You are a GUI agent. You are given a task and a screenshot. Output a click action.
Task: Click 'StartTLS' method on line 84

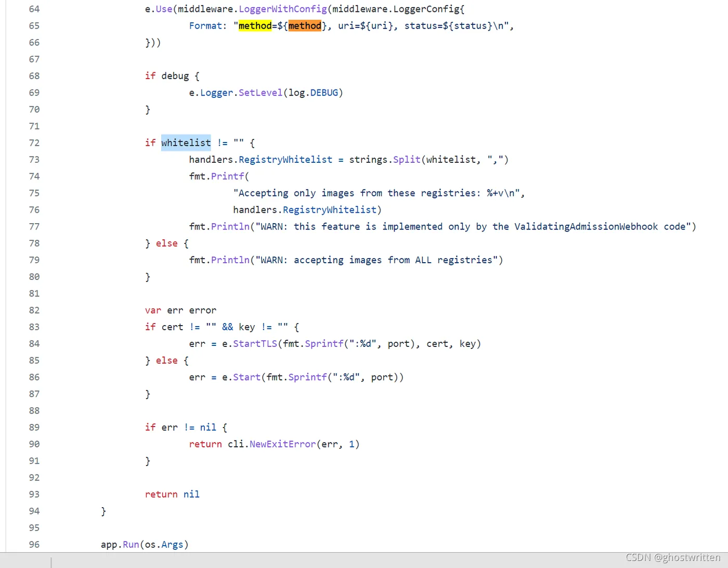(x=255, y=343)
